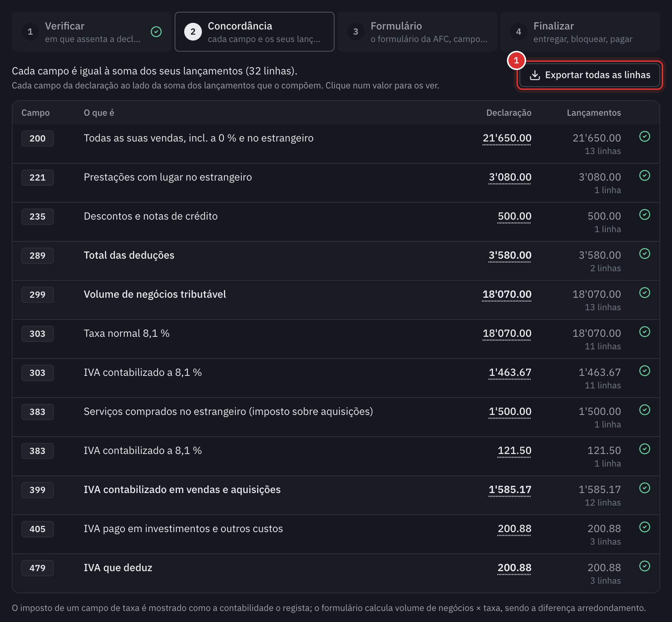Viewport: 672px width, 622px height.
Task: Click the check icon in field 221 row
Action: 645,175
